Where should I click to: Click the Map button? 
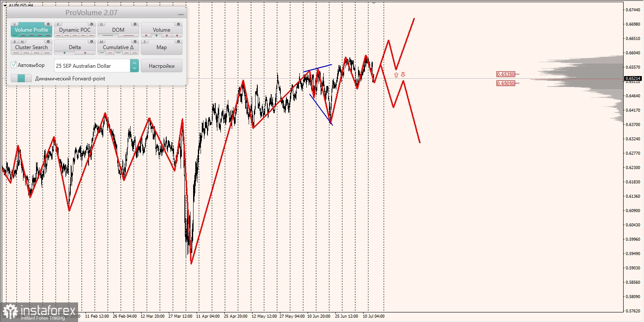[x=161, y=47]
